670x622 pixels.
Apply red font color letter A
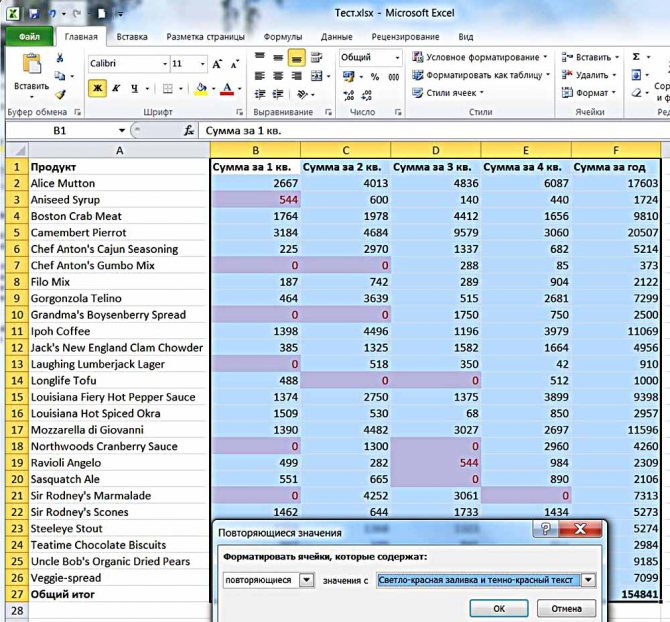pyautogui.click(x=227, y=88)
